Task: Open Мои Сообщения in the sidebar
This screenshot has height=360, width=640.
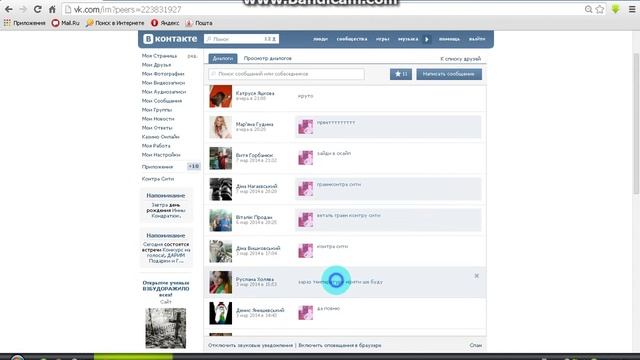Action: (x=162, y=101)
